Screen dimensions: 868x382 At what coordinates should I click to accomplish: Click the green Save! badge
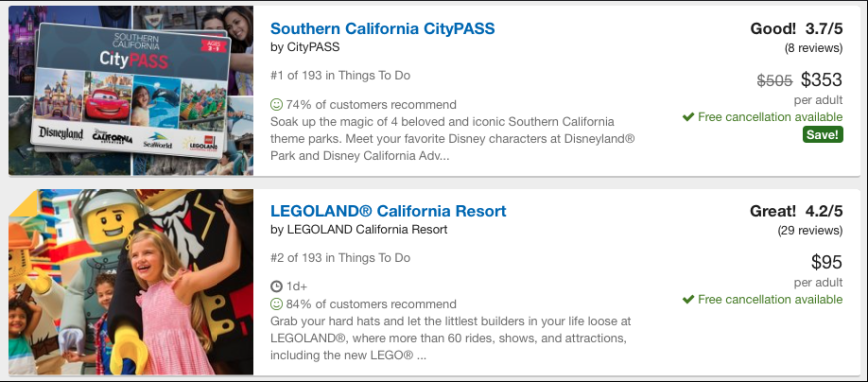coord(823,134)
